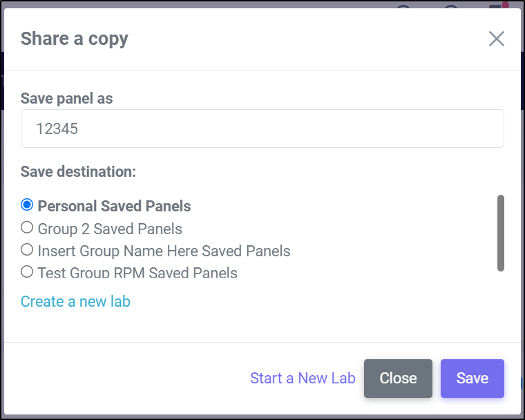Viewport: 525px width, 420px height.
Task: Click the Insert Group Name Here label text
Action: [164, 251]
